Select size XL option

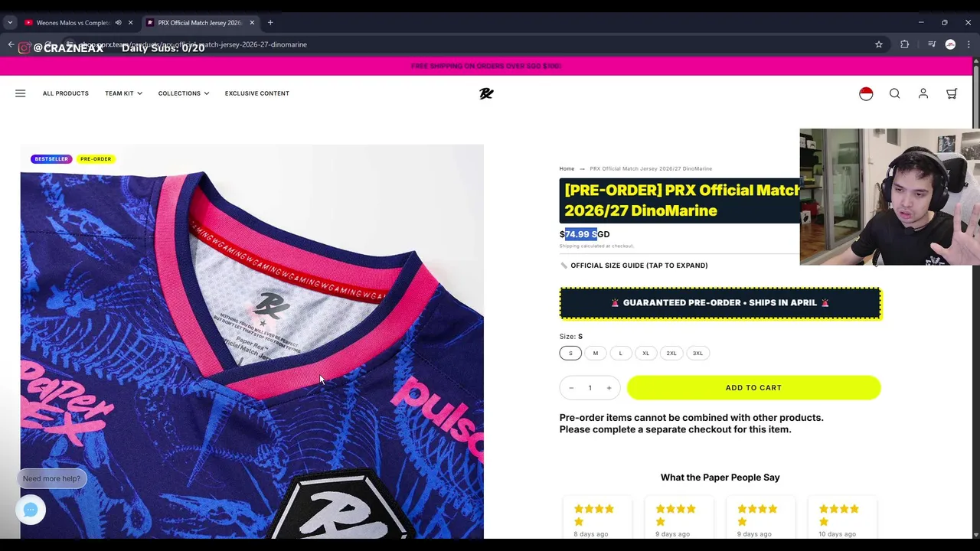coord(645,353)
